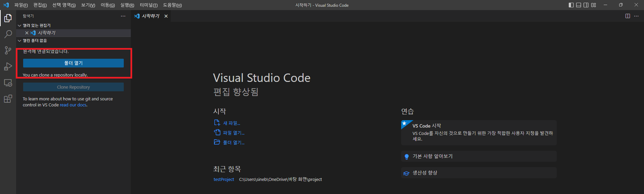Open Explorer panel More Actions ellipsis
Screen dimensions: 644x194
coord(123,16)
